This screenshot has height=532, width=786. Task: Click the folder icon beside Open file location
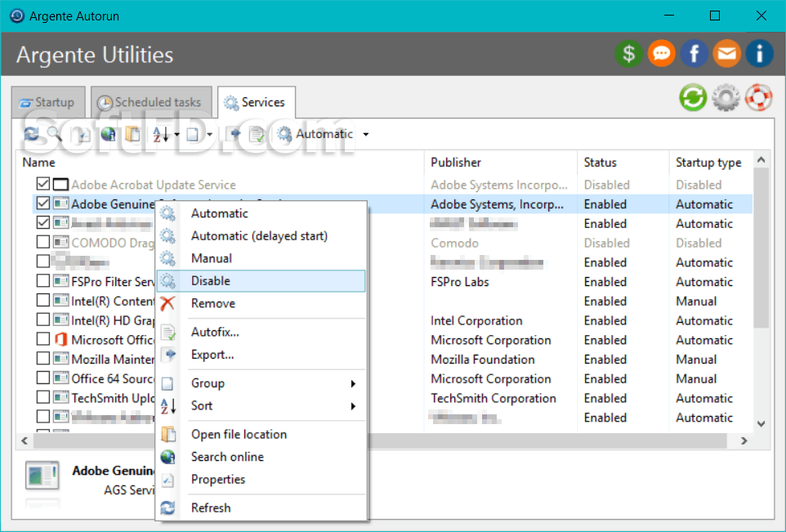pos(167,434)
